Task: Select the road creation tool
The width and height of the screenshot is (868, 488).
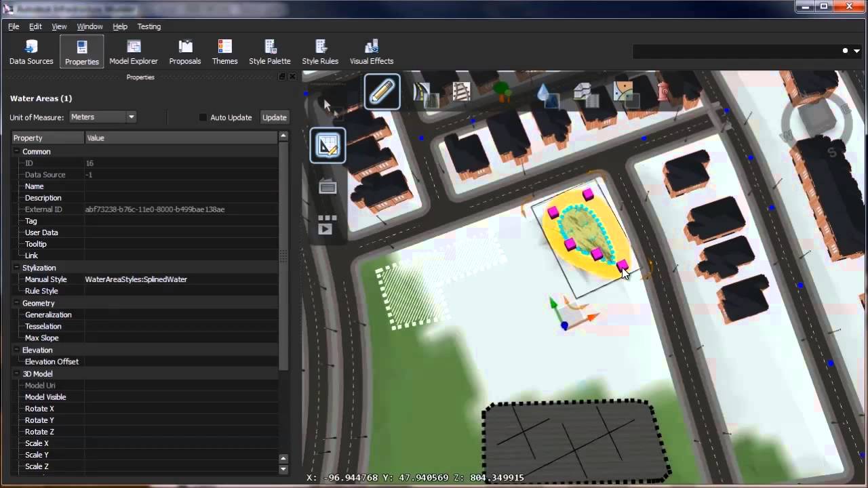Action: (x=422, y=91)
